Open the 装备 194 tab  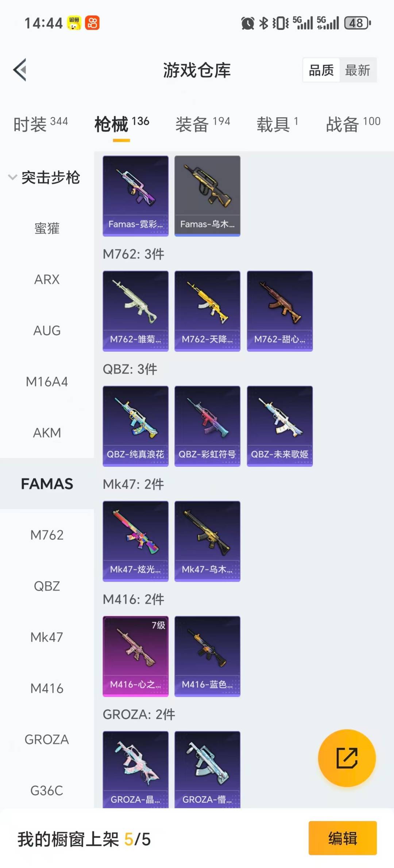(x=203, y=124)
